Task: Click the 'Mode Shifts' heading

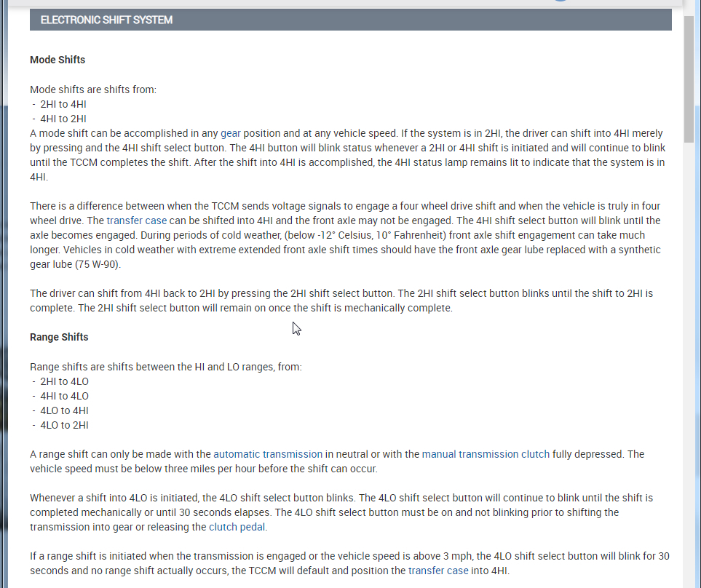Action: pyautogui.click(x=58, y=60)
